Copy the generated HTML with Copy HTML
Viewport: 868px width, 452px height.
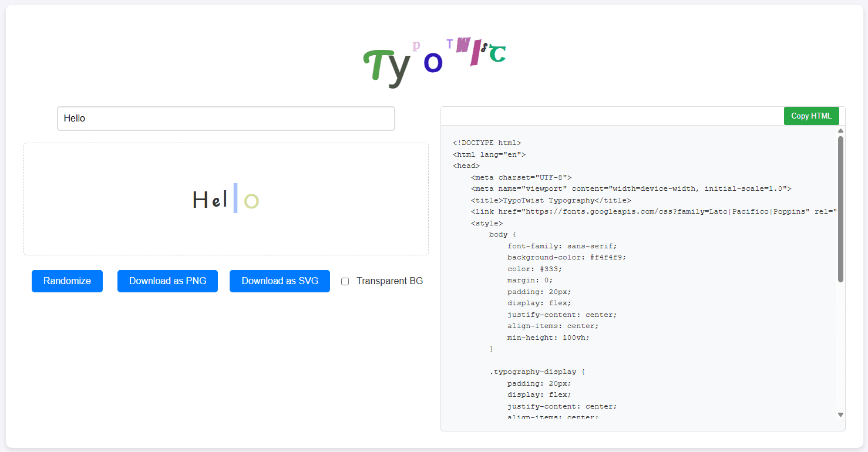[811, 116]
